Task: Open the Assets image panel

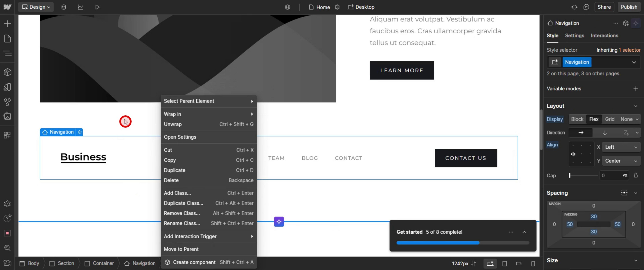Action: coord(7,116)
